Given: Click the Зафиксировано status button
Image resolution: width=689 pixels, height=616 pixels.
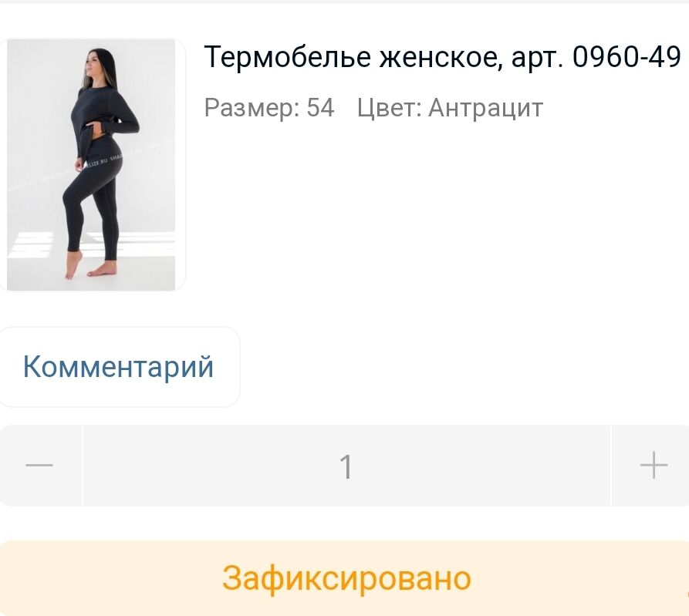Looking at the screenshot, I should [344, 577].
